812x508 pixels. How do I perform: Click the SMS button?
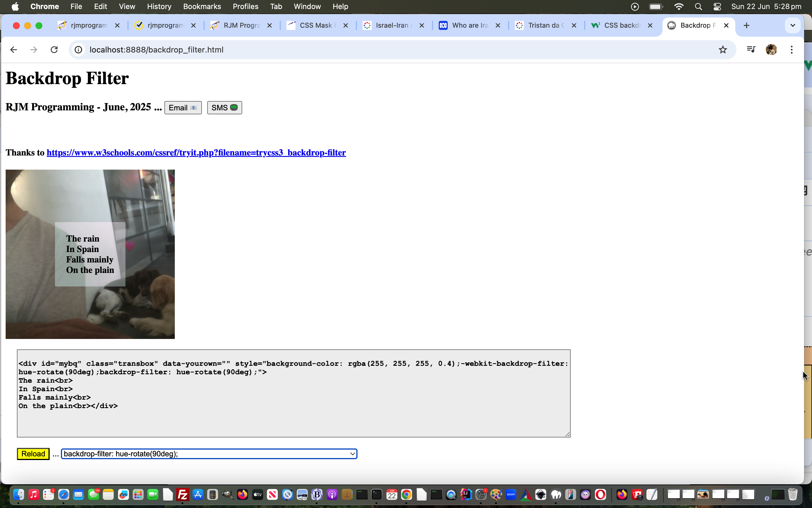click(224, 108)
